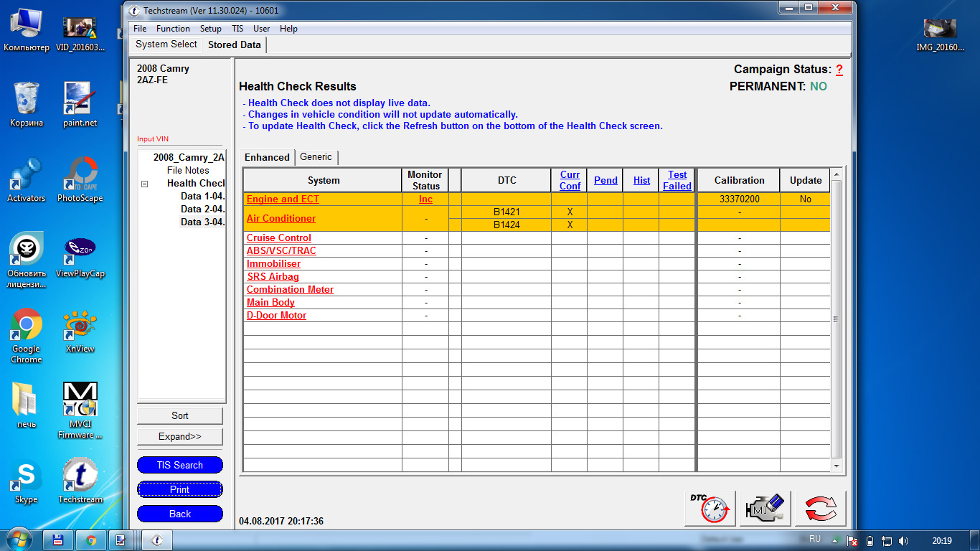The height and width of the screenshot is (551, 980).
Task: Open the Air Conditioner system link
Action: [281, 218]
